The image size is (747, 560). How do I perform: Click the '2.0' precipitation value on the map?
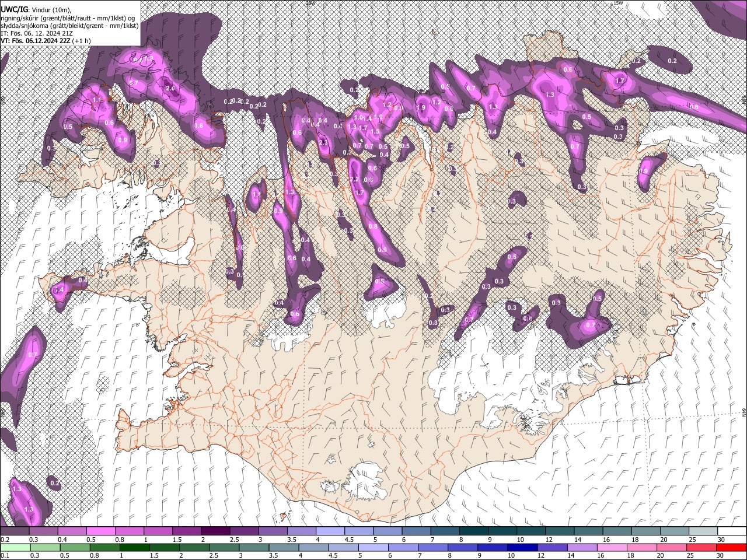[x=170, y=89]
